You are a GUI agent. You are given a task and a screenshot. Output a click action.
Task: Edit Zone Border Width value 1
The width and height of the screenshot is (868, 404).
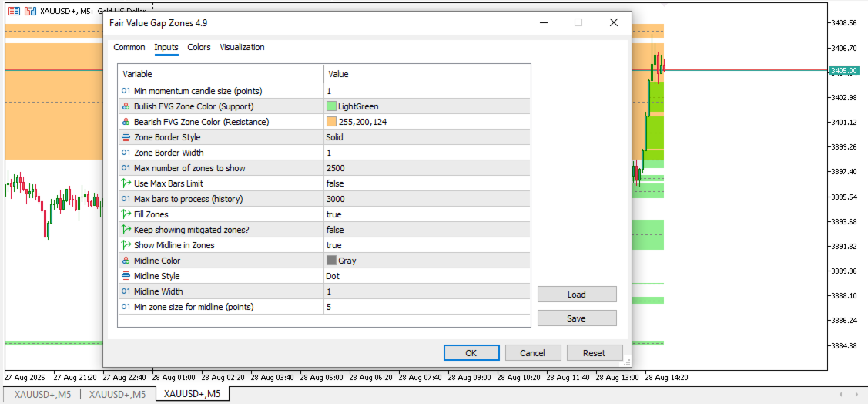point(427,153)
